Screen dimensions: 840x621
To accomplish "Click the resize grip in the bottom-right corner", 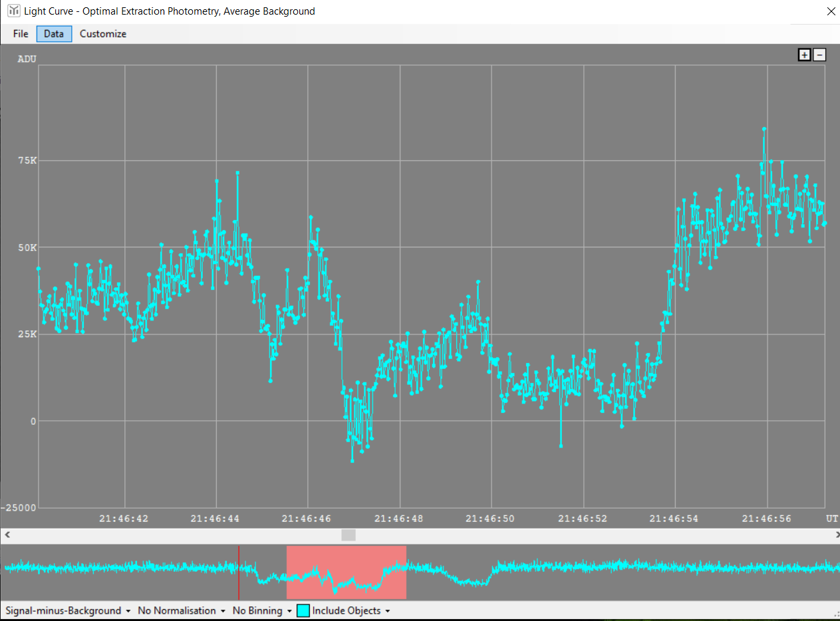I will (834, 615).
